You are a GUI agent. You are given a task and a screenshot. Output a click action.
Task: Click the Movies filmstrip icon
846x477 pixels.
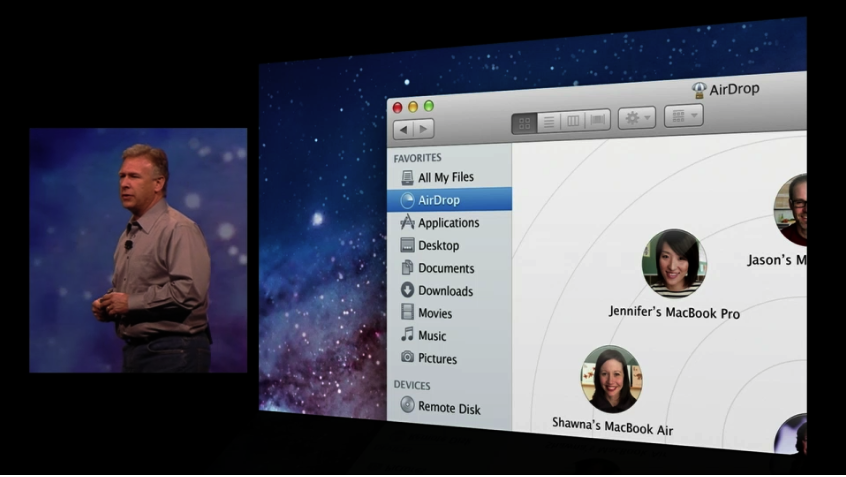(407, 312)
